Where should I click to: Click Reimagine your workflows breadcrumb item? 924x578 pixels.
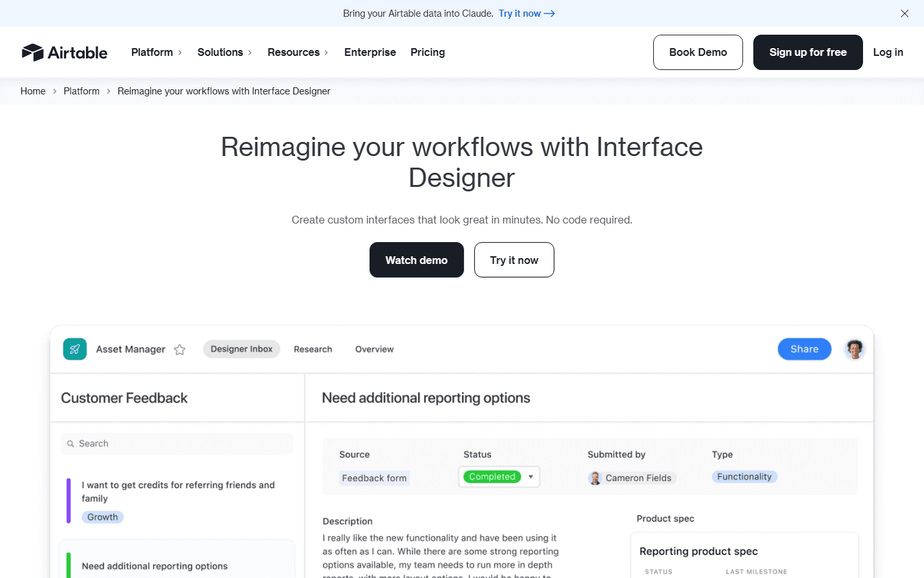[x=224, y=91]
